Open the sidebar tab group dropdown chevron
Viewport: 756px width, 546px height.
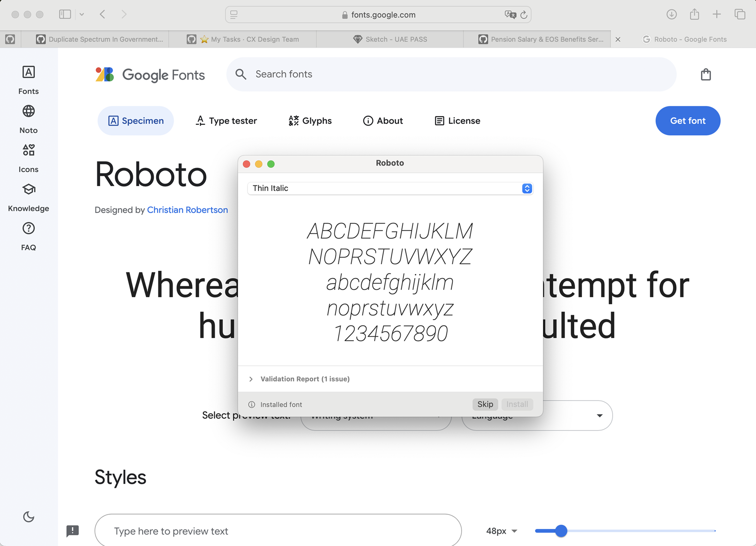pos(82,14)
